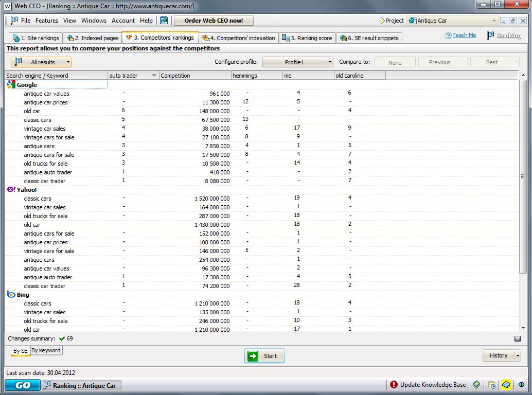Click the diamond status icon after Update Knowledge Base
The height and width of the screenshot is (395, 532).
tap(476, 385)
